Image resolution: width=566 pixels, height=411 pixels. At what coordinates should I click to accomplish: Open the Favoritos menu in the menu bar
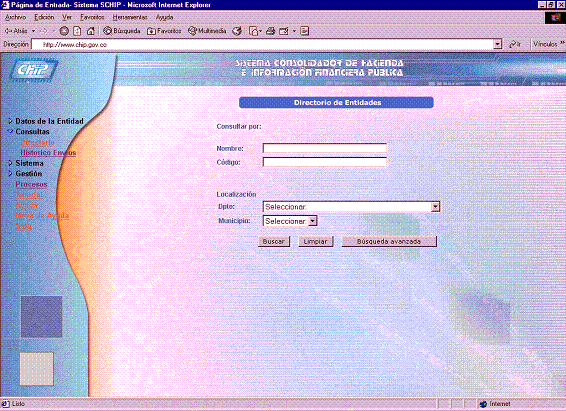[92, 17]
